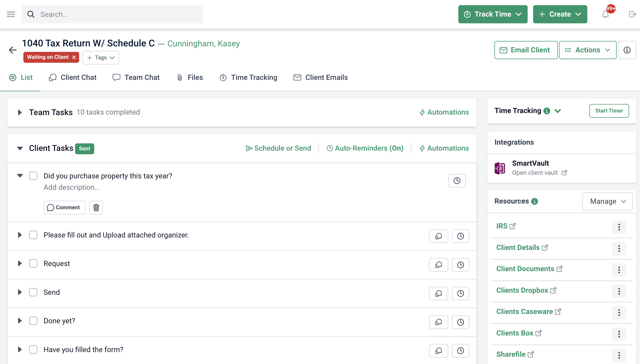Open clock icon for Have you filled the form? task
This screenshot has height=364, width=640.
460,351
